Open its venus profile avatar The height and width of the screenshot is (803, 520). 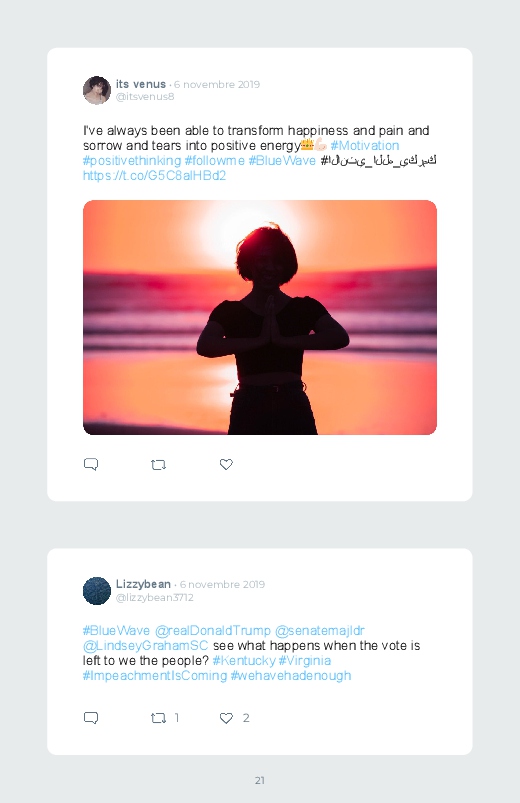97,90
